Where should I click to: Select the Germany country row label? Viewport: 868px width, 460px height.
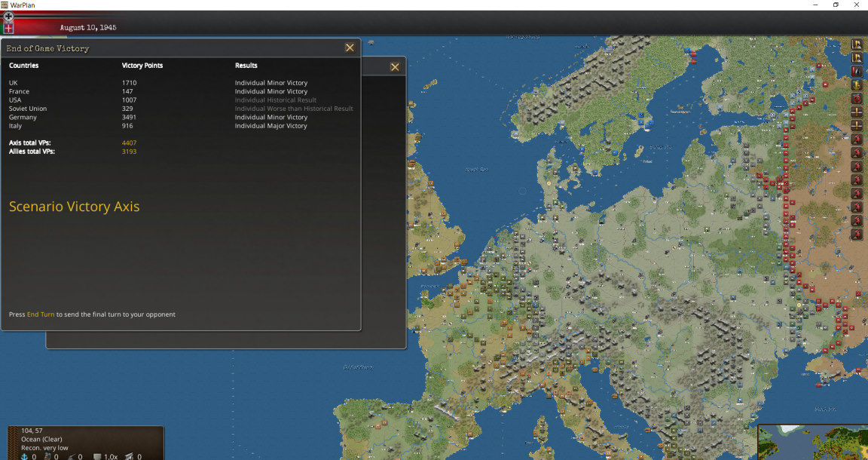[23, 118]
